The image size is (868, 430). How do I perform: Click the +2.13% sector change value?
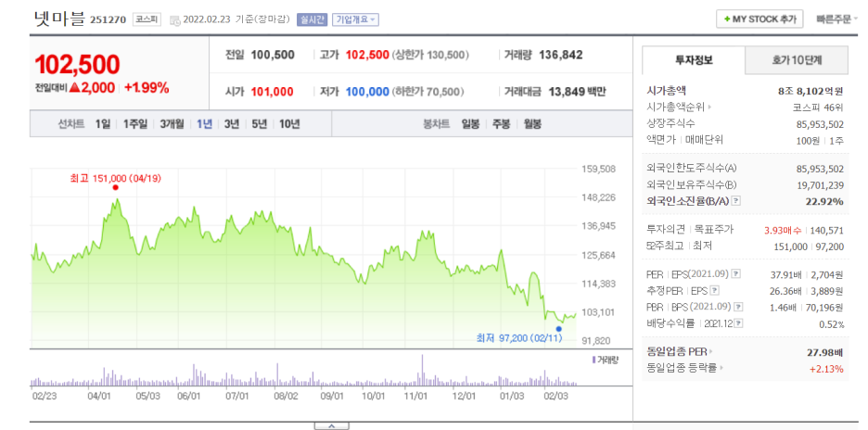pyautogui.click(x=827, y=369)
